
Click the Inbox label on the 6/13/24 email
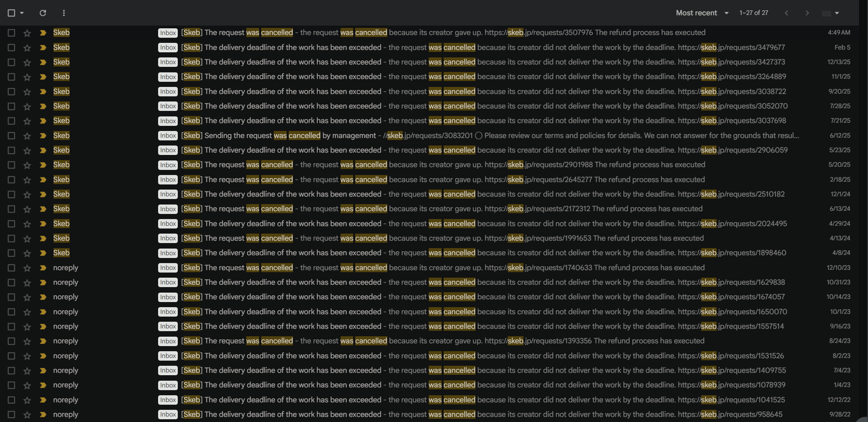(168, 209)
